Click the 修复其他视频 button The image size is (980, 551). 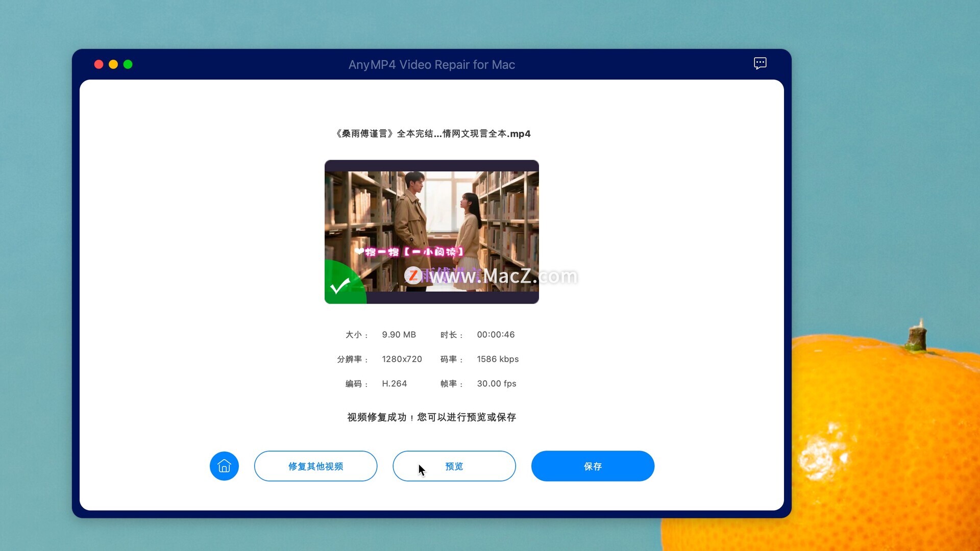click(x=315, y=466)
